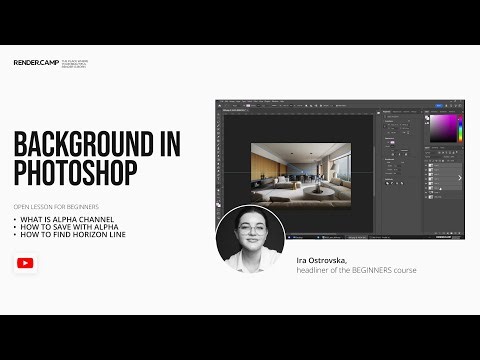The width and height of the screenshot is (480, 360).
Task: Click the red YouTube play icon
Action: (x=25, y=263)
